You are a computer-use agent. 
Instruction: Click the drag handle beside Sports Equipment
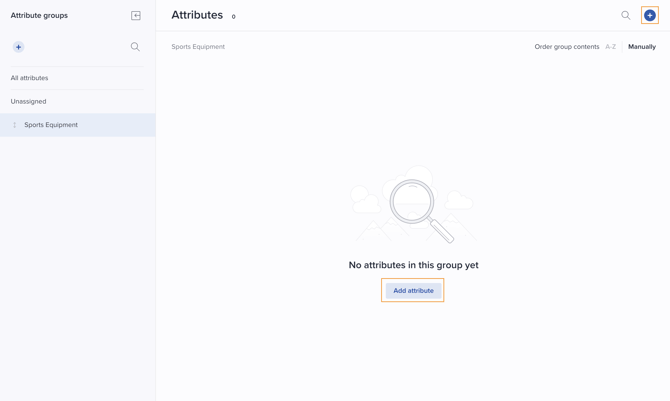pyautogui.click(x=14, y=125)
